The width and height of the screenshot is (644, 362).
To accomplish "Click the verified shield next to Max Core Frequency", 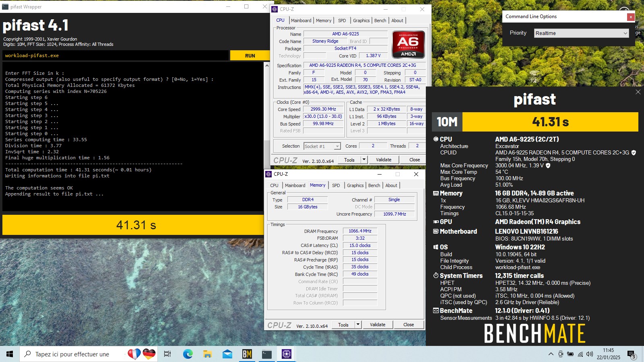I will [x=548, y=165].
